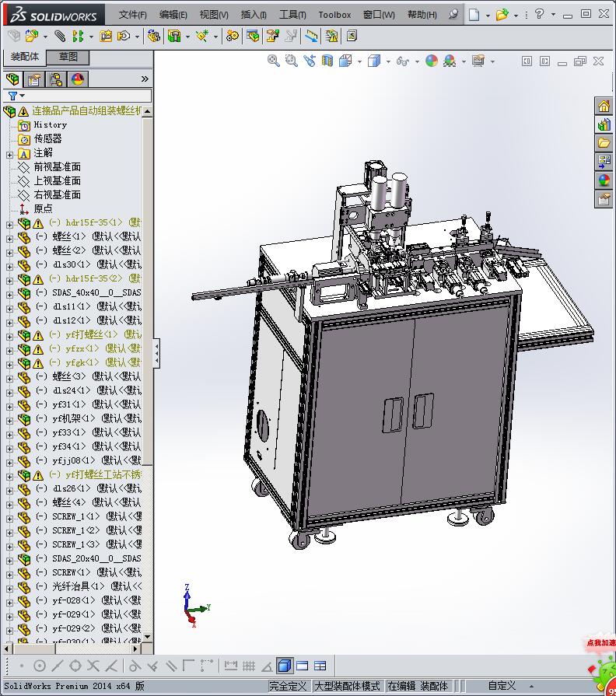Click the Zoom to Area icon
The height and width of the screenshot is (696, 616).
pyautogui.click(x=291, y=61)
